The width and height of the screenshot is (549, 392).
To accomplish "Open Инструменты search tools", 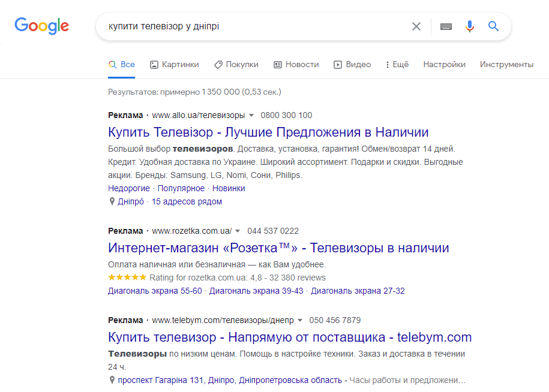I will coord(506,64).
